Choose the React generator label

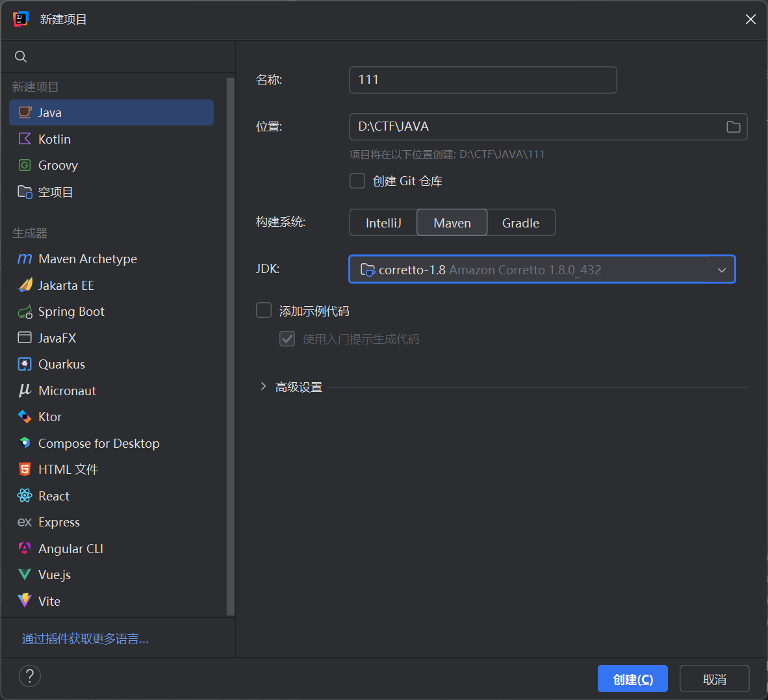pos(54,496)
